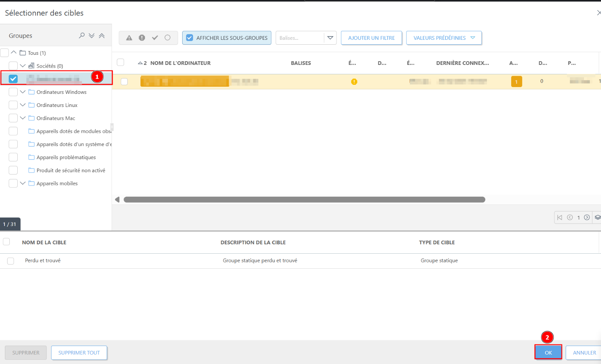Click the search magnifier in Groupes panel
The width and height of the screenshot is (601, 364).
(x=82, y=36)
